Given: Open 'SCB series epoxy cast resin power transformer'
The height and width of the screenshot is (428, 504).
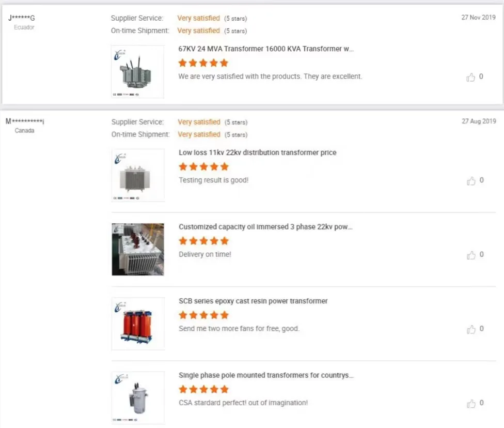Looking at the screenshot, I should click(x=253, y=301).
